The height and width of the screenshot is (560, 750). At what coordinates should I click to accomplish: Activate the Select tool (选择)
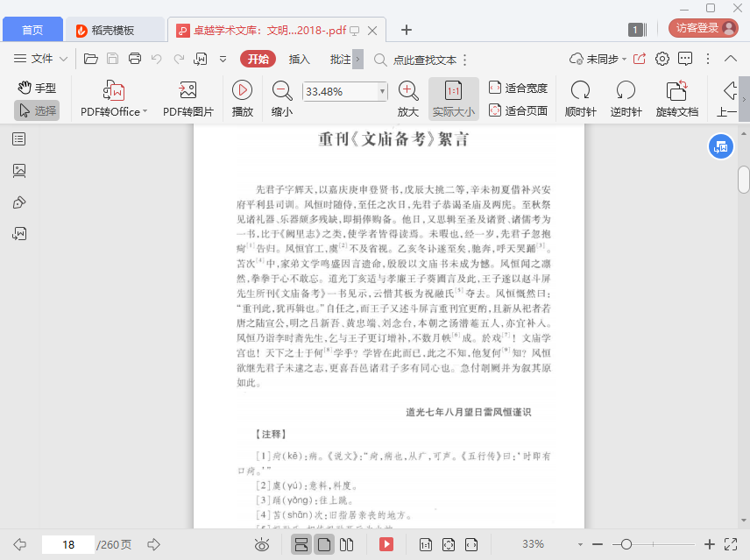pos(37,110)
